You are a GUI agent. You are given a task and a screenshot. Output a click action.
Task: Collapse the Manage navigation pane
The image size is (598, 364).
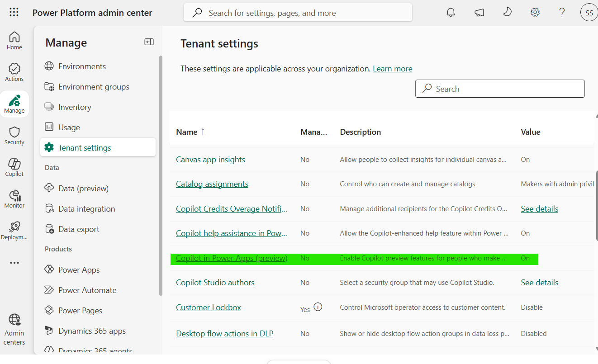coord(149,42)
